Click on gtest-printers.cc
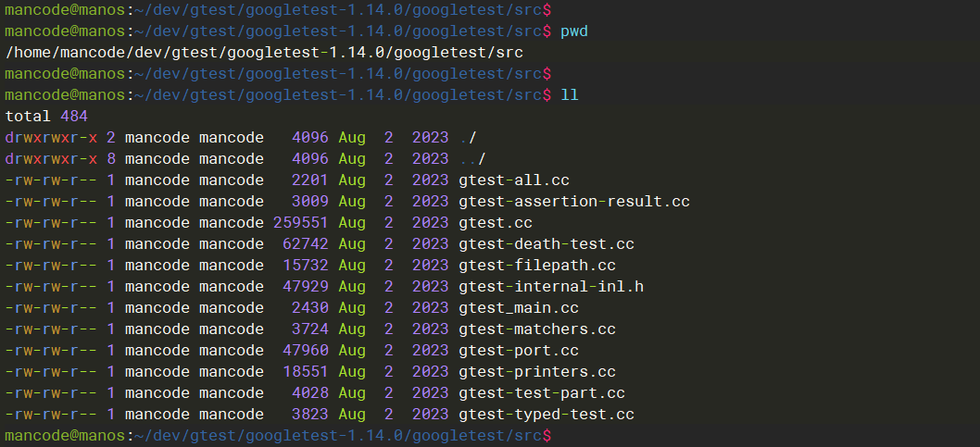This screenshot has height=447, width=980. point(537,372)
